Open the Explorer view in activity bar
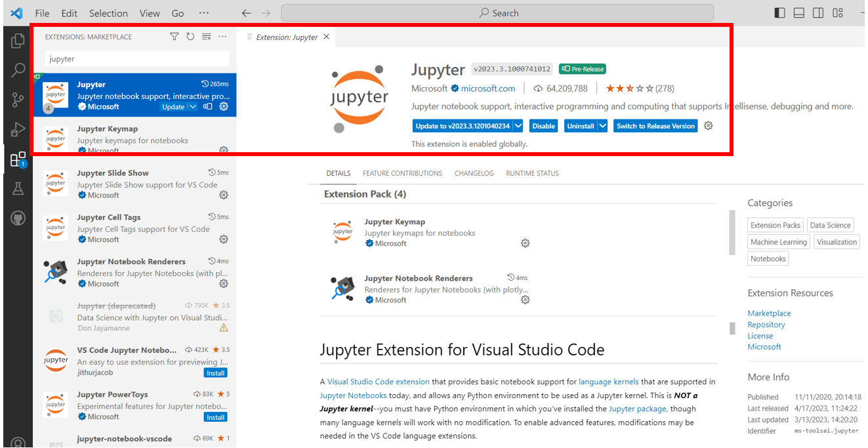The image size is (868, 448). [18, 41]
